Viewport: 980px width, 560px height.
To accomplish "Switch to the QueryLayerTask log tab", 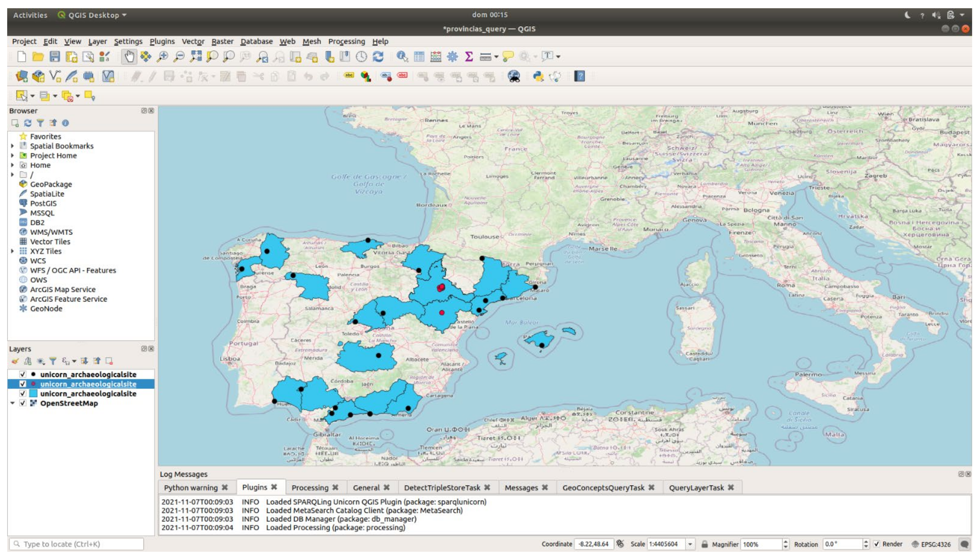I will click(696, 488).
